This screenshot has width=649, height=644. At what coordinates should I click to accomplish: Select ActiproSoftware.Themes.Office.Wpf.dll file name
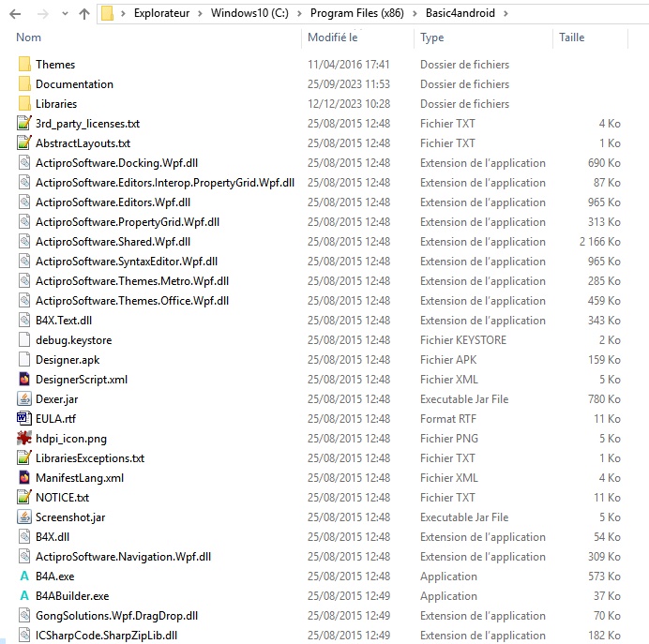(x=132, y=301)
